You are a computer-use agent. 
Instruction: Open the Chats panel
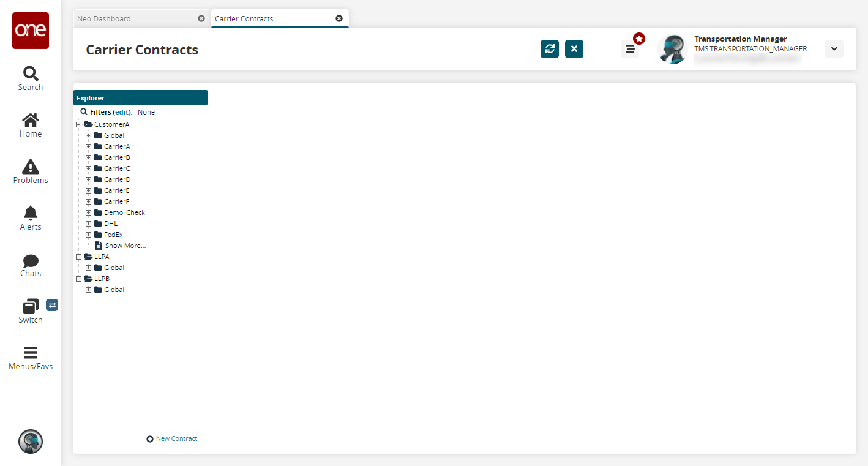(31, 265)
